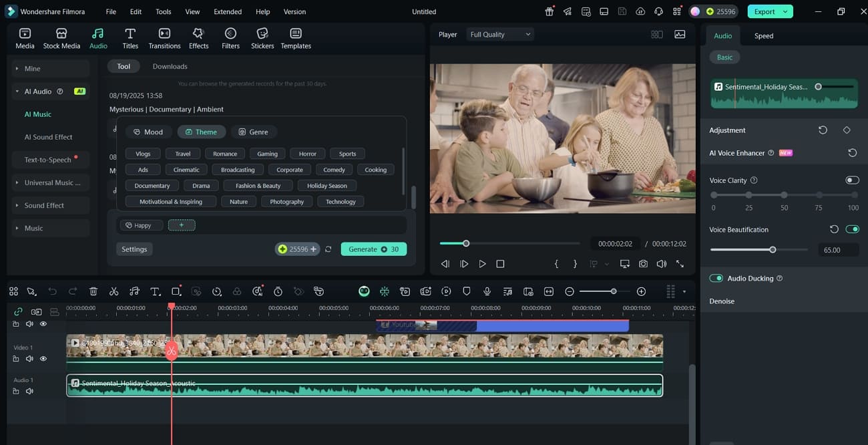Open the Media panel
The width and height of the screenshot is (868, 445).
tap(25, 39)
